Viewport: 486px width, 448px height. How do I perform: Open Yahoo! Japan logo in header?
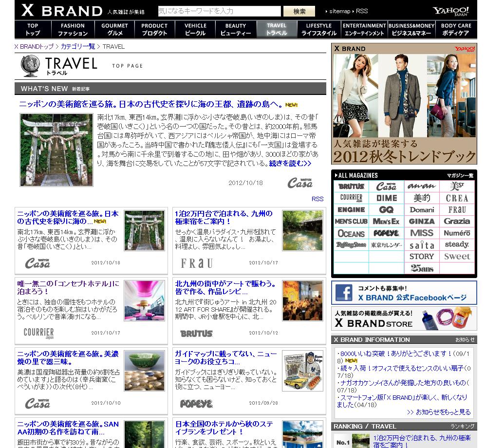point(451,11)
